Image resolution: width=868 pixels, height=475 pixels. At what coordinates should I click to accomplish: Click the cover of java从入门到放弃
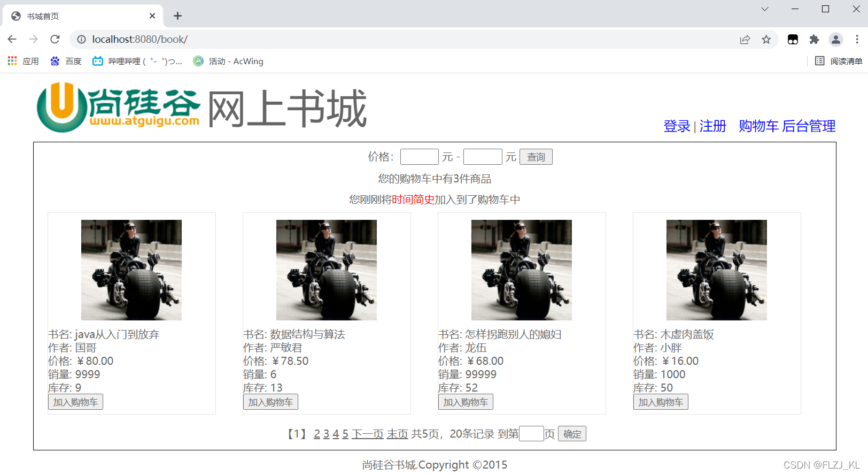[131, 270]
